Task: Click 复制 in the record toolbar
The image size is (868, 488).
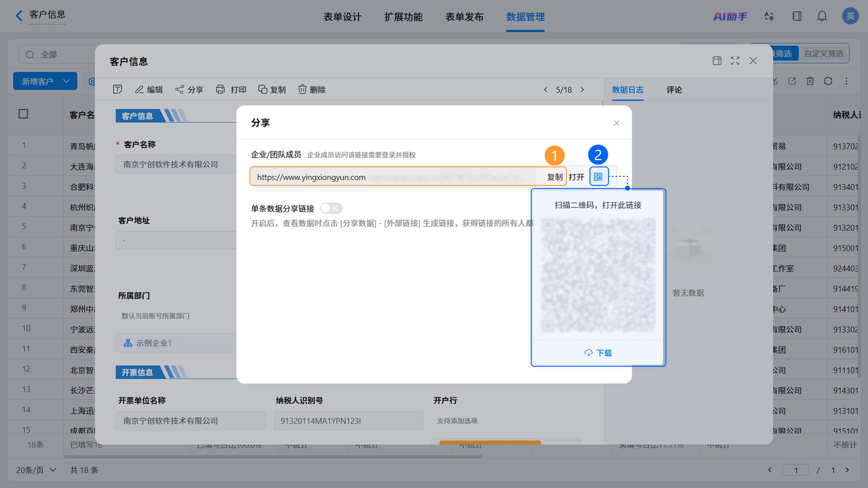Action: 272,90
